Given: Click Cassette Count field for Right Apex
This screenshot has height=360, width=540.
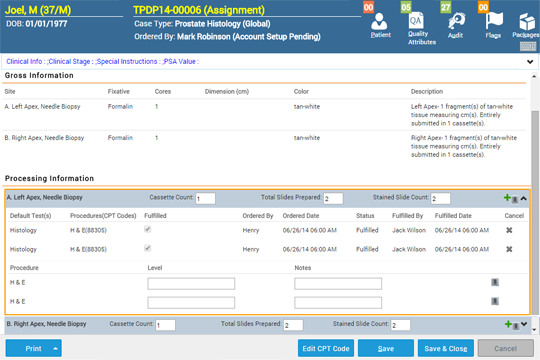Looking at the screenshot, I should tap(166, 325).
